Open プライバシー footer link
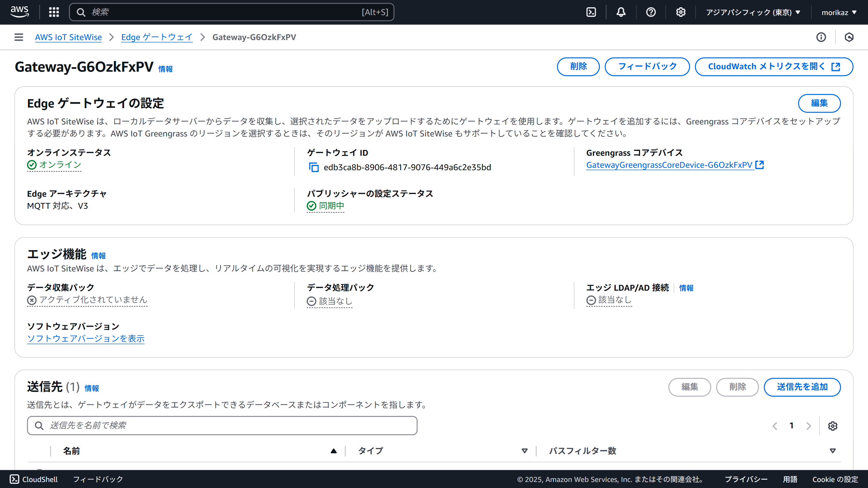The width and height of the screenshot is (868, 488). (746, 479)
